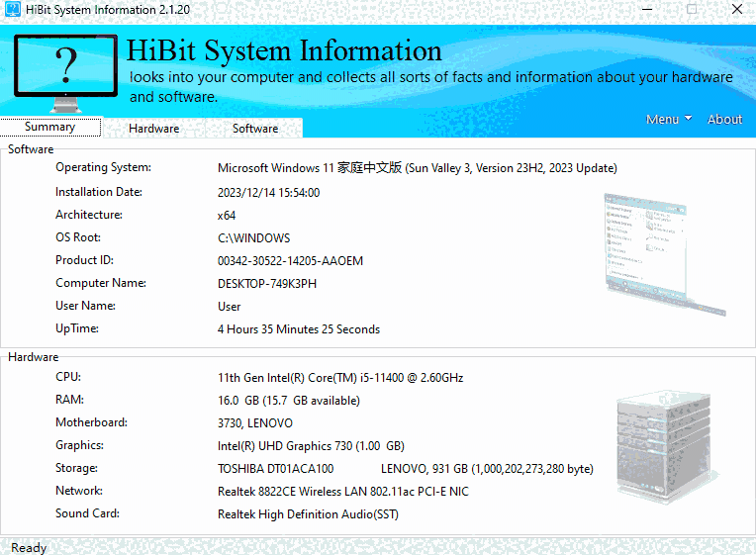Viewport: 756px width, 555px height.
Task: Switch to the Summary tab
Action: [50, 127]
